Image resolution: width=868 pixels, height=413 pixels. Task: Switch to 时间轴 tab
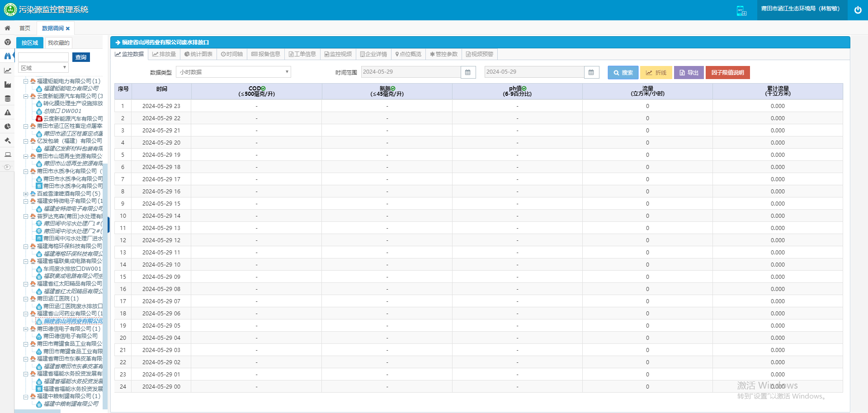[232, 54]
